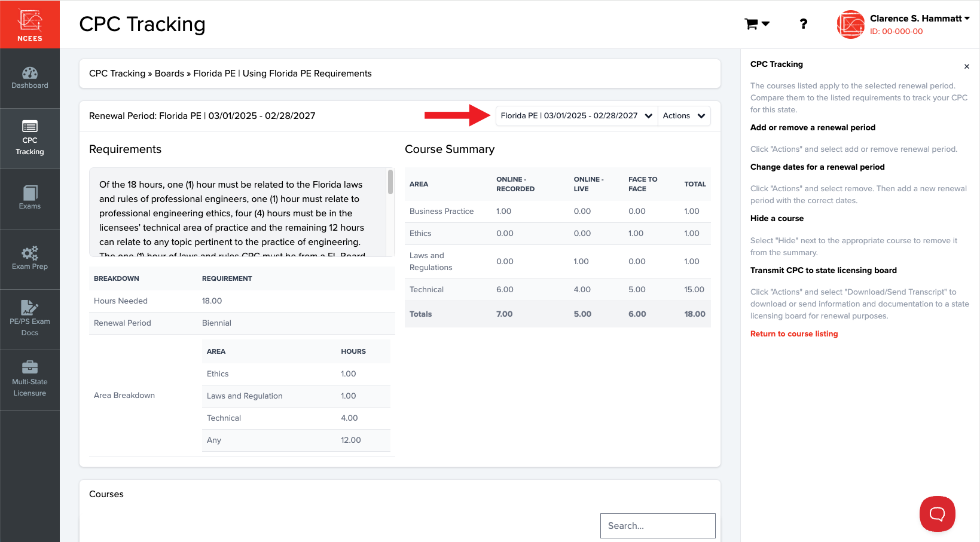Screen dimensions: 980x542
Task: Go to Exam Prep in sidebar
Action: (30, 259)
